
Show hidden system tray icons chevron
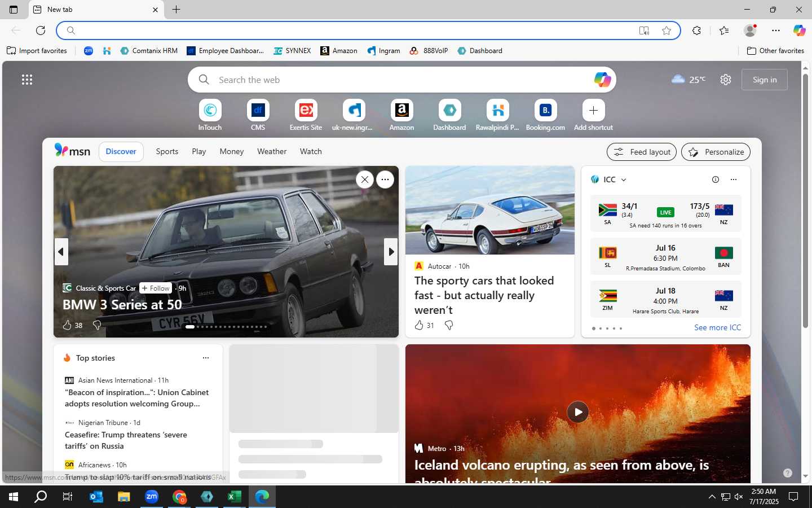point(712,497)
